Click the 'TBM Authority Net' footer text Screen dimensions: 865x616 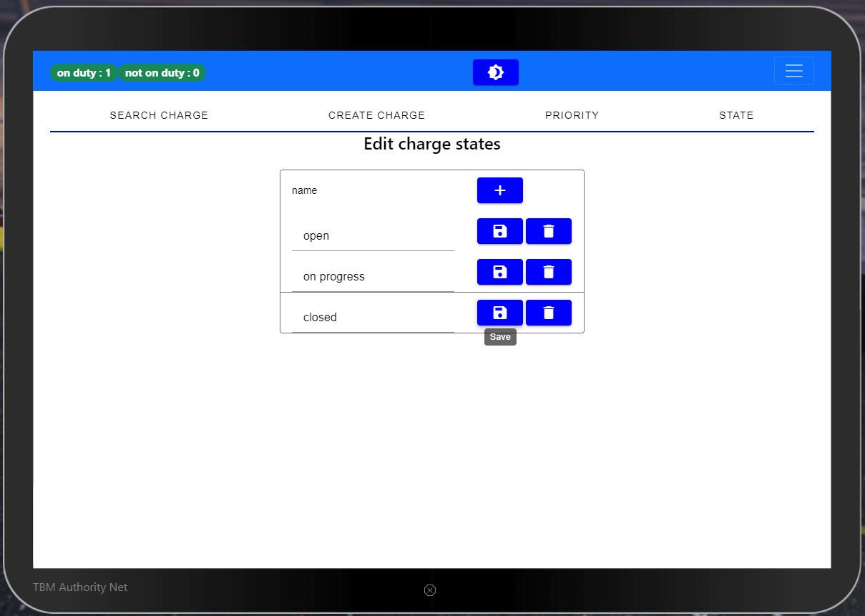tap(80, 587)
